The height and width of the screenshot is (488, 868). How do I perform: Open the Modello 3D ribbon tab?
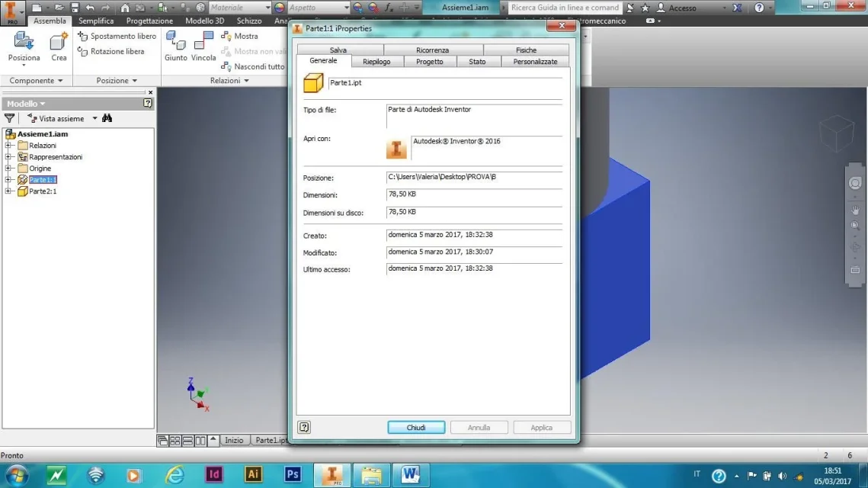click(204, 21)
